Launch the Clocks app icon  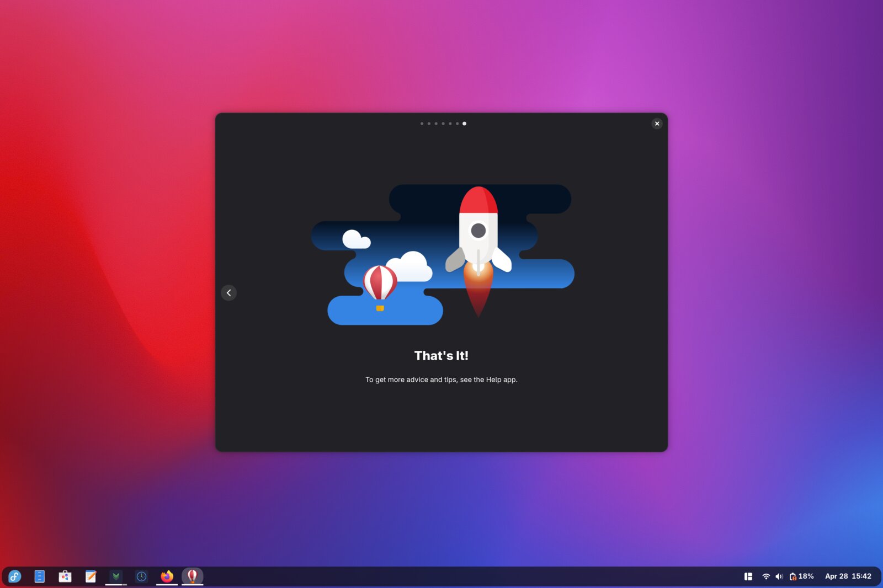[142, 576]
